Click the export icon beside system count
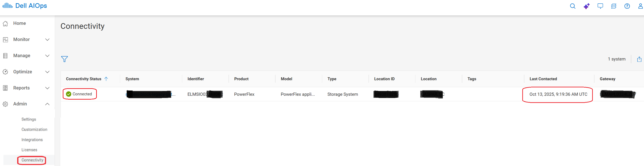This screenshot has height=166, width=644. pos(639,59)
